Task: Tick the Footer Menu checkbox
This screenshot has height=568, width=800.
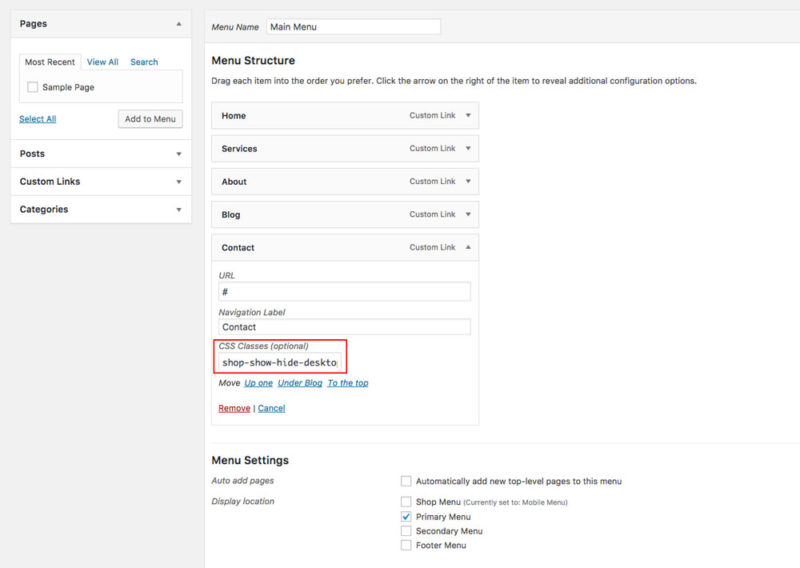Action: click(x=406, y=545)
